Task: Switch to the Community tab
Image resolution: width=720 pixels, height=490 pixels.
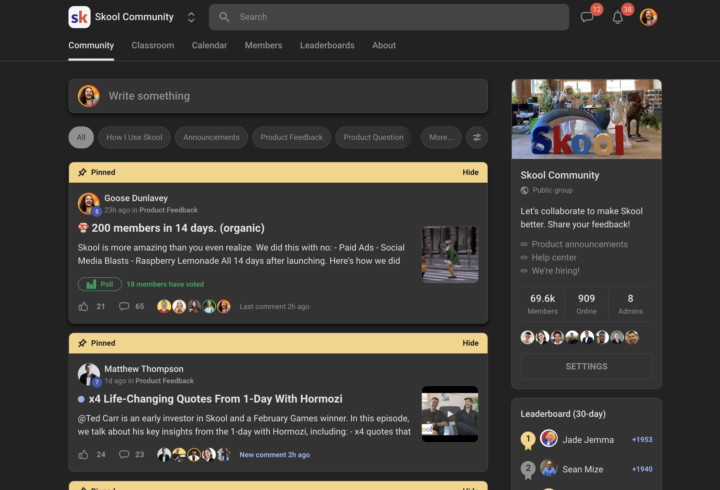Action: 91,45
